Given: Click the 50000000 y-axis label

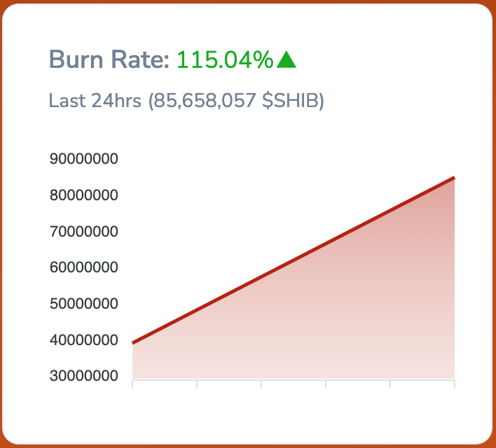Looking at the screenshot, I should [x=84, y=304].
